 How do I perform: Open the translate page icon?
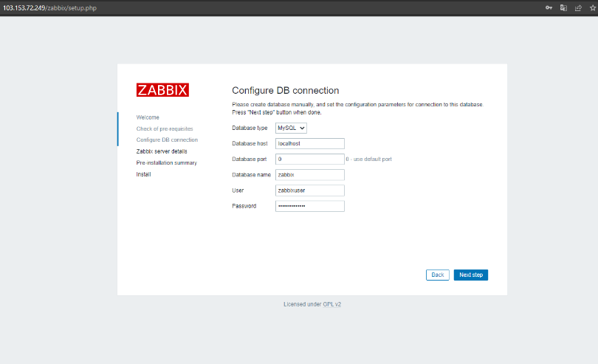point(563,7)
